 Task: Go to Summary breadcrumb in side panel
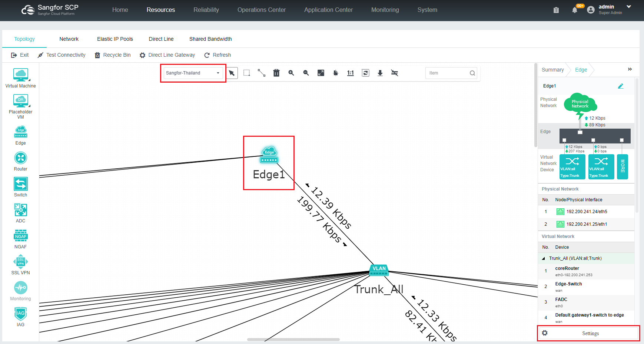coord(553,70)
